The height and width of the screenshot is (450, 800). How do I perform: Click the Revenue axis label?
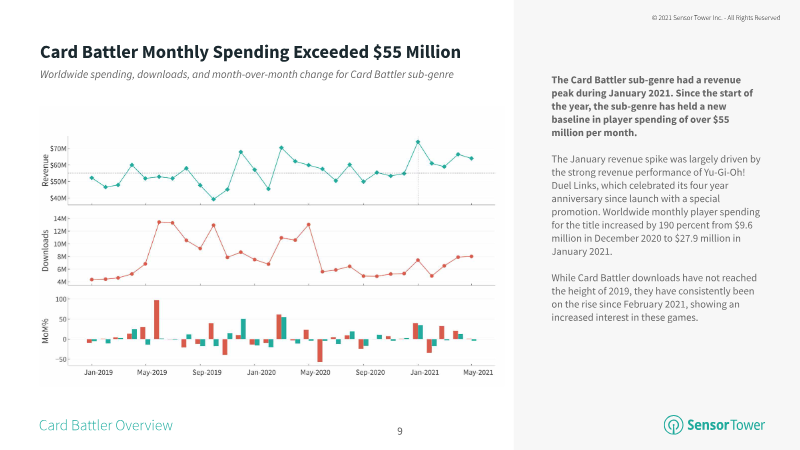[45, 171]
